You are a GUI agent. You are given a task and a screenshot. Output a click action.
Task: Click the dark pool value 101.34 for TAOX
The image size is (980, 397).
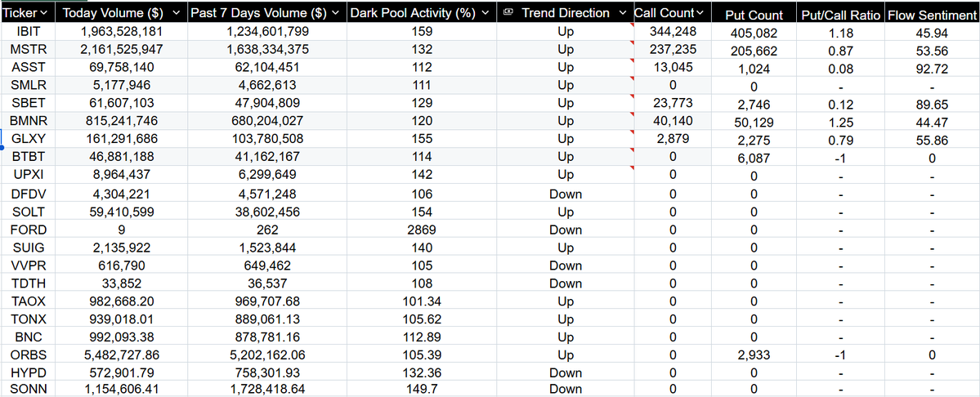point(423,301)
